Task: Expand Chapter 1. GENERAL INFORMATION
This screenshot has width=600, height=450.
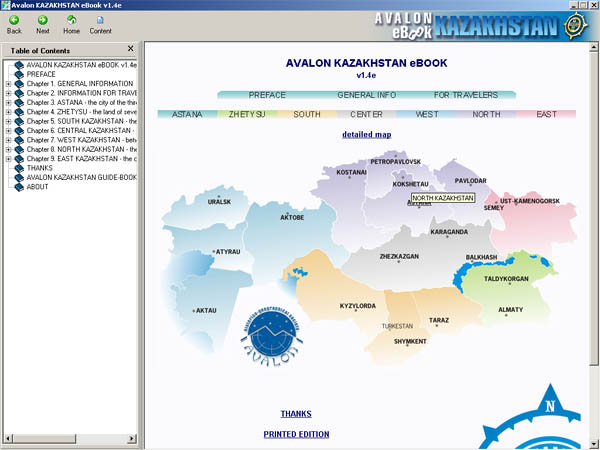Action: 8,84
